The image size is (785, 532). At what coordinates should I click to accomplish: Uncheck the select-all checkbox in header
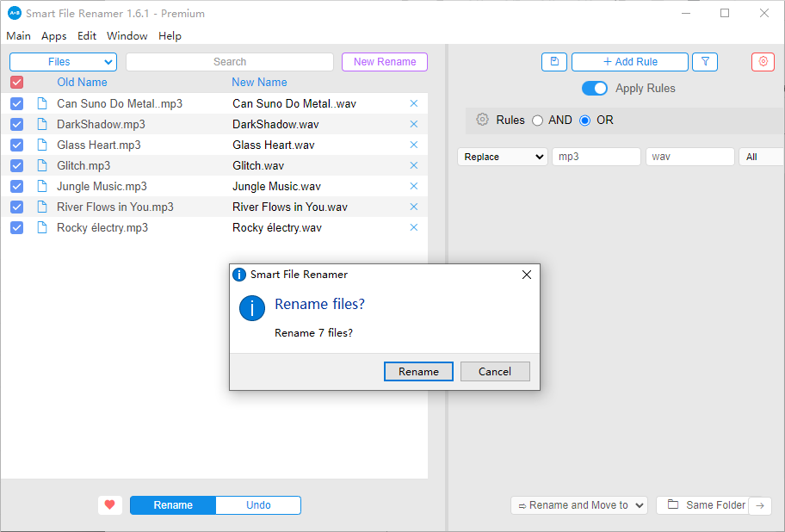[17, 83]
